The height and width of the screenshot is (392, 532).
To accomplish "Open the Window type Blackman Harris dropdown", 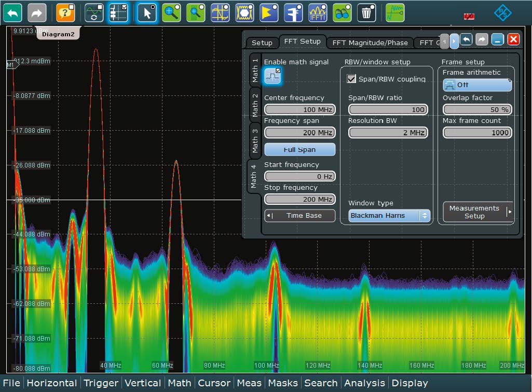I will tap(389, 216).
